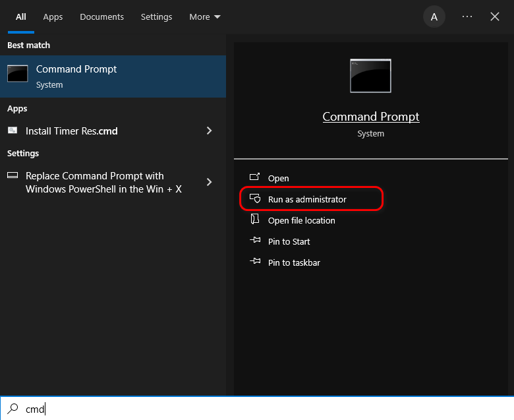Click the Run as administrator shield icon
The width and height of the screenshot is (514, 420).
255,199
